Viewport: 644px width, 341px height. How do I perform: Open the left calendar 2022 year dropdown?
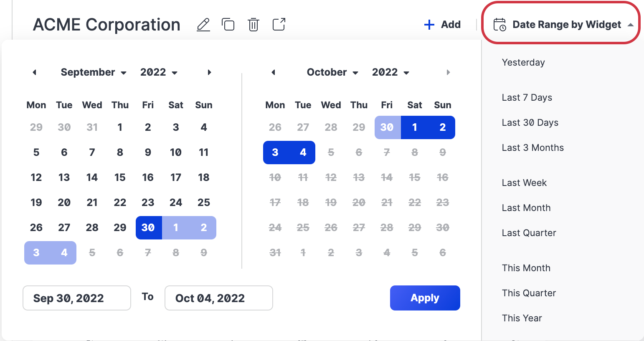[x=159, y=72]
